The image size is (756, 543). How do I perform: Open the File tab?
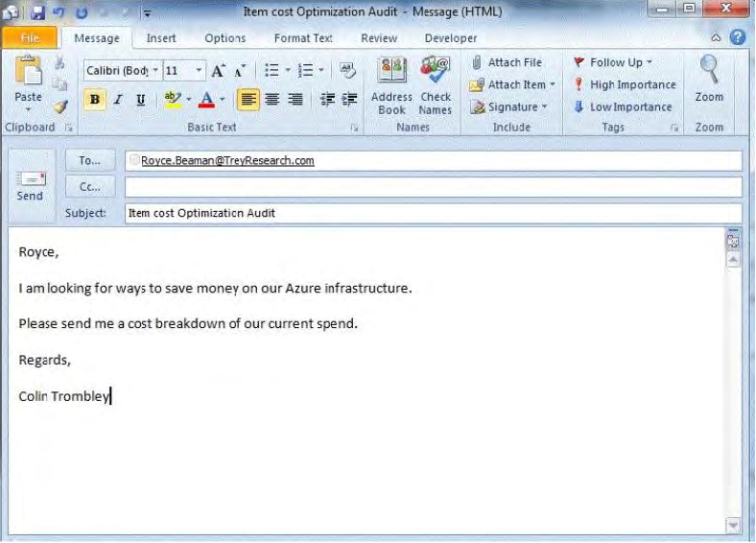click(30, 38)
